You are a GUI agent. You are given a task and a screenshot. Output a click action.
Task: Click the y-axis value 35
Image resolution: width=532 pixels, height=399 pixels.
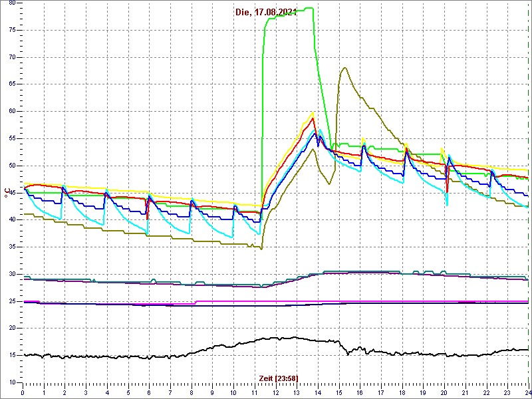click(12, 247)
